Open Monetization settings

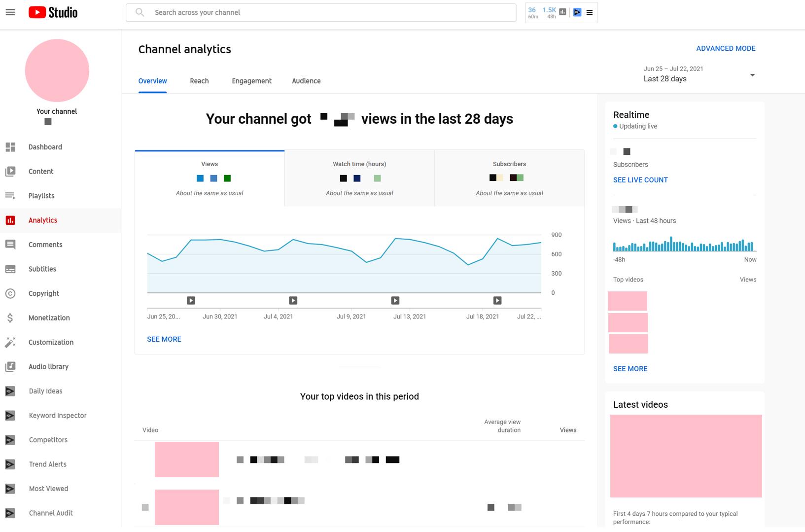(x=49, y=318)
